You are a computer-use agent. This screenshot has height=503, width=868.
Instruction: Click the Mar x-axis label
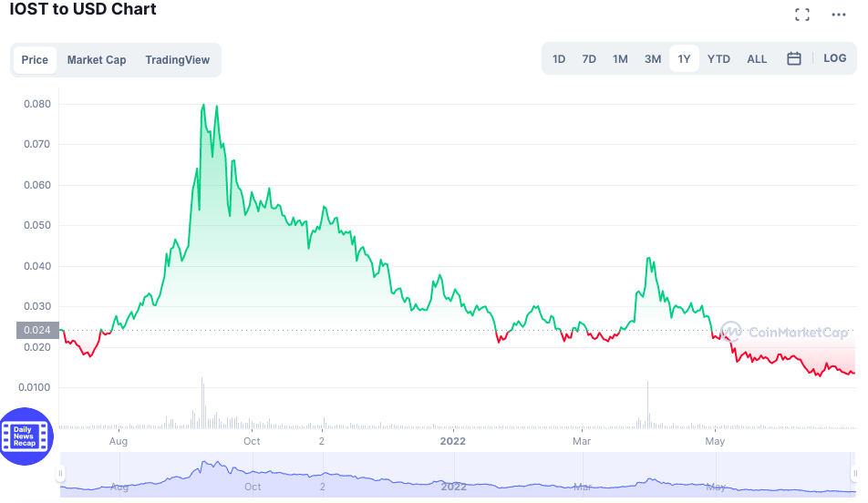click(x=582, y=441)
